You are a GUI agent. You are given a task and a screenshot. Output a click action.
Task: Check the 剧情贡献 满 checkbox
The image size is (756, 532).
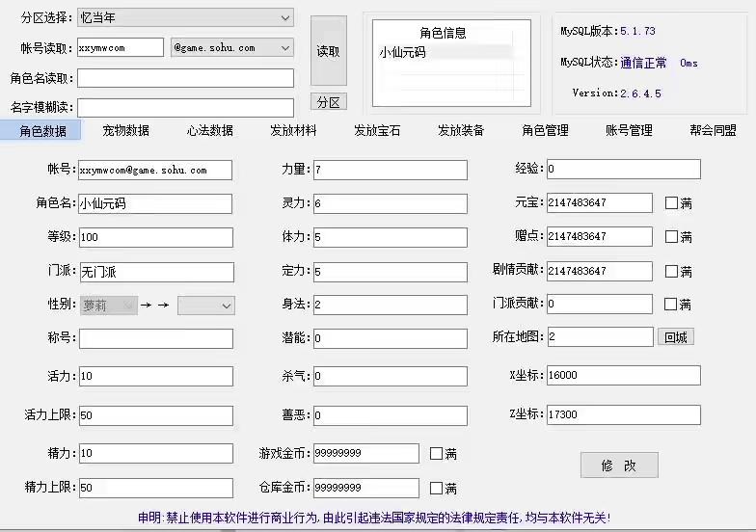[x=672, y=272]
